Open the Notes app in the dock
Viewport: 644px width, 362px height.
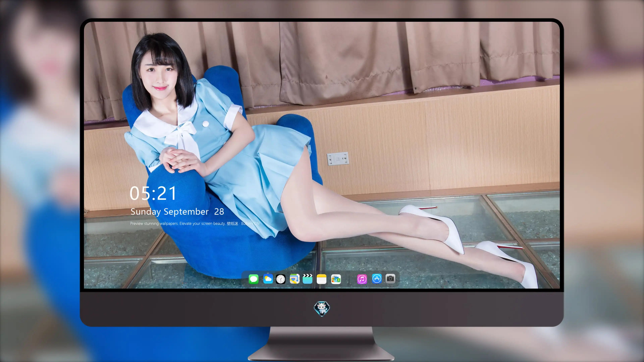321,279
